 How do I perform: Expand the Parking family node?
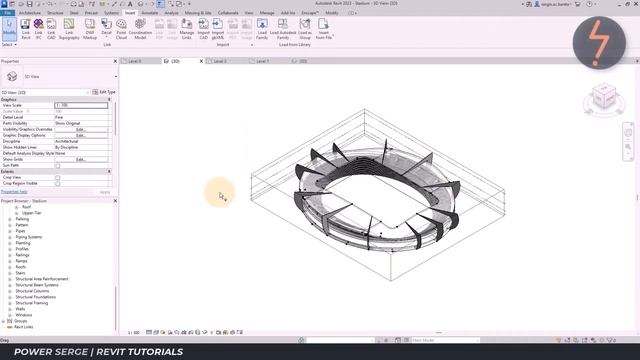[10, 219]
